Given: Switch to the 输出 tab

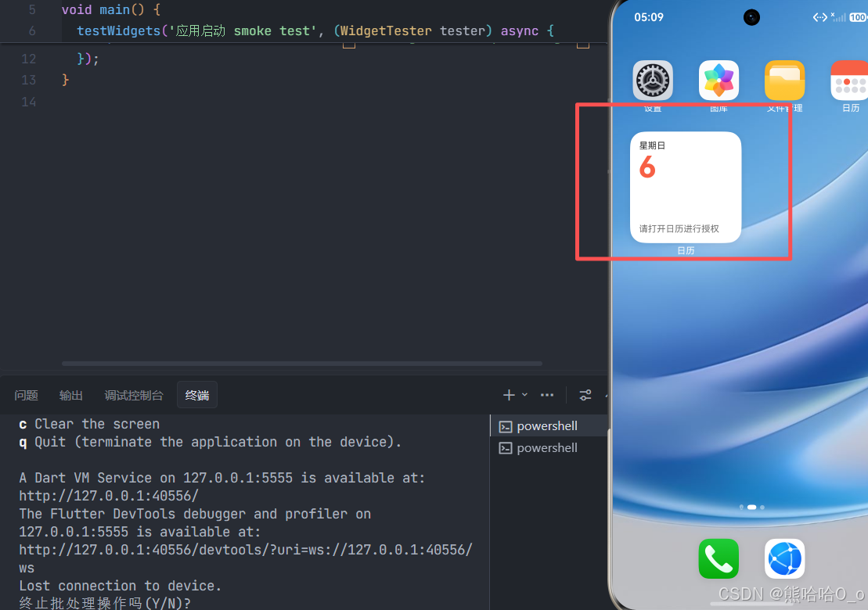Looking at the screenshot, I should coord(71,396).
